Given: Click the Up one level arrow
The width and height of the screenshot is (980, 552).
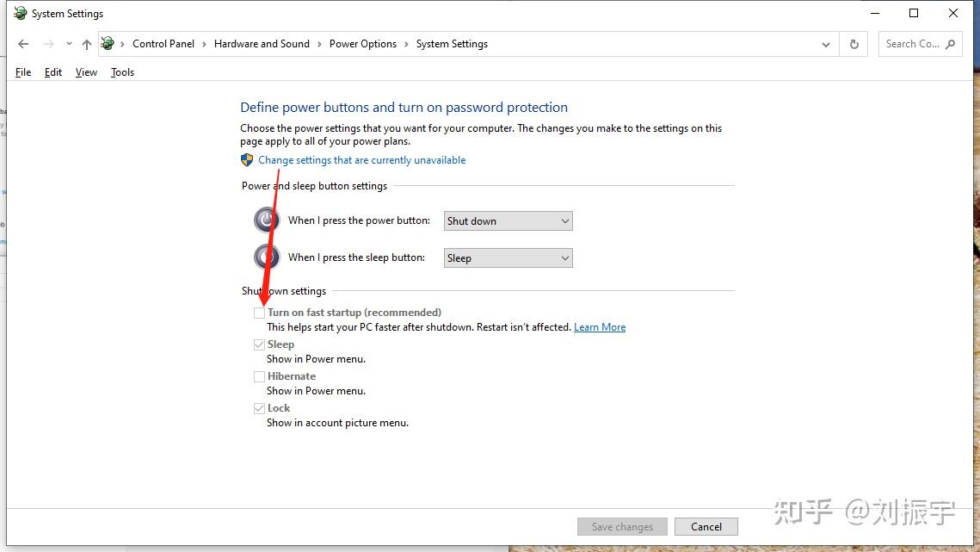Looking at the screenshot, I should 86,44.
